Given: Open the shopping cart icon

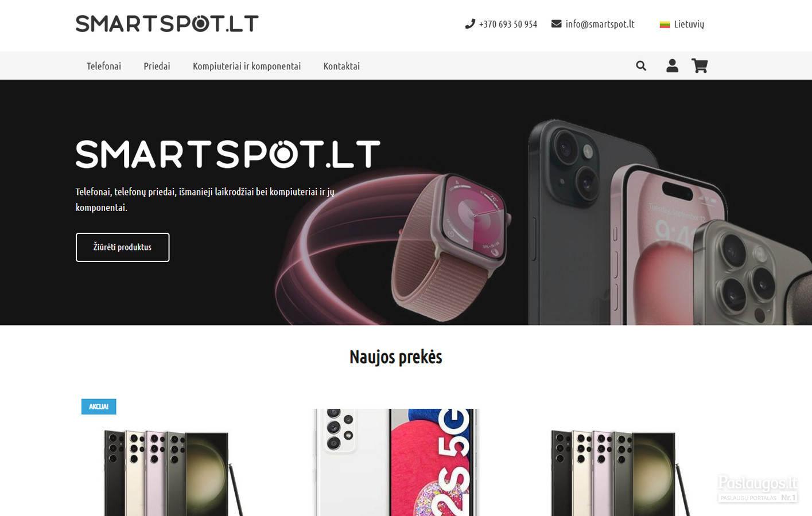Looking at the screenshot, I should pyautogui.click(x=700, y=66).
